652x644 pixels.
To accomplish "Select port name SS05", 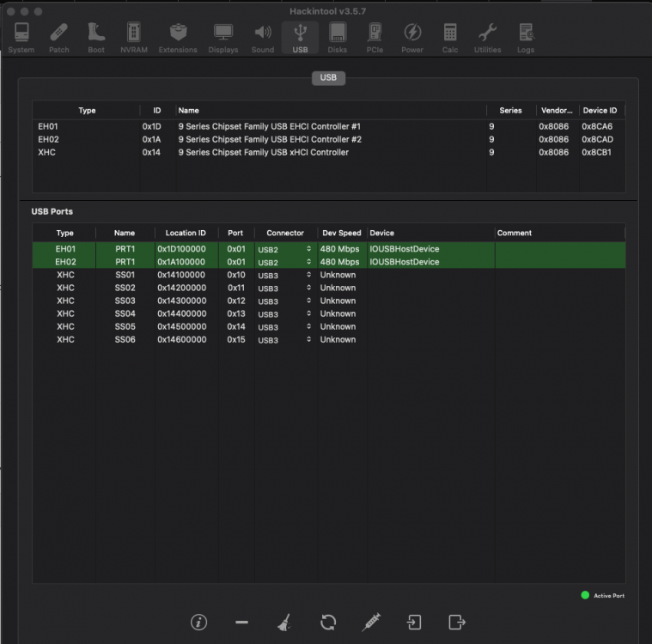I will pos(125,326).
